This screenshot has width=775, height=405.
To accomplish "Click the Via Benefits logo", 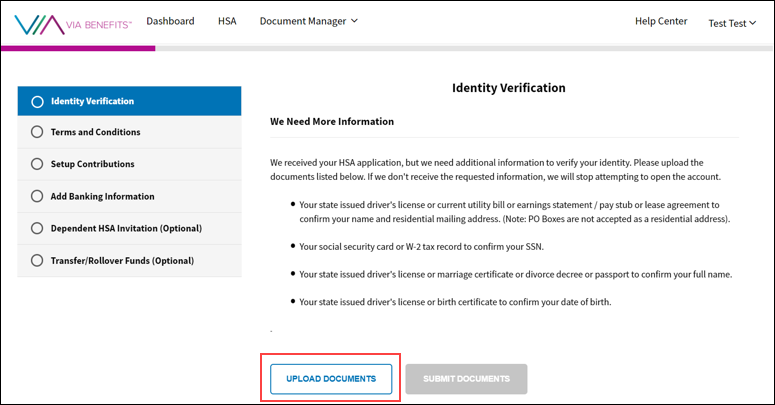I will pyautogui.click(x=73, y=24).
